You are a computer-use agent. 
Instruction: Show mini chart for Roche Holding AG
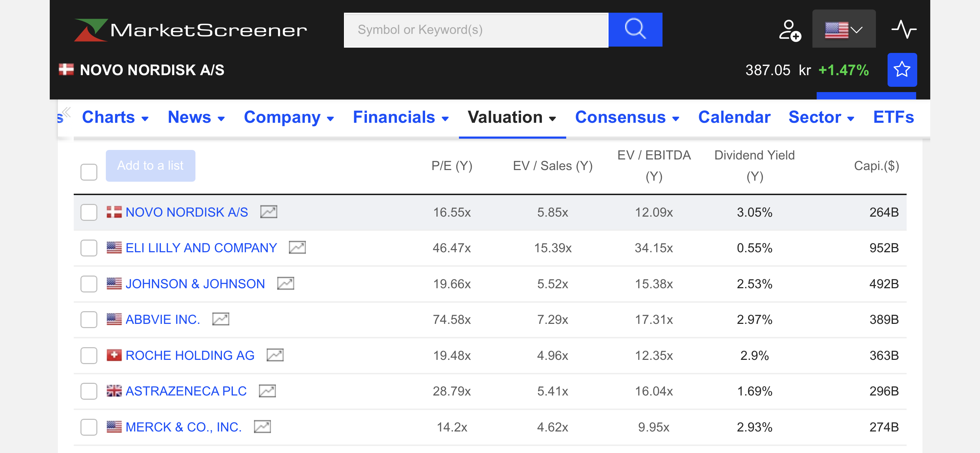275,355
